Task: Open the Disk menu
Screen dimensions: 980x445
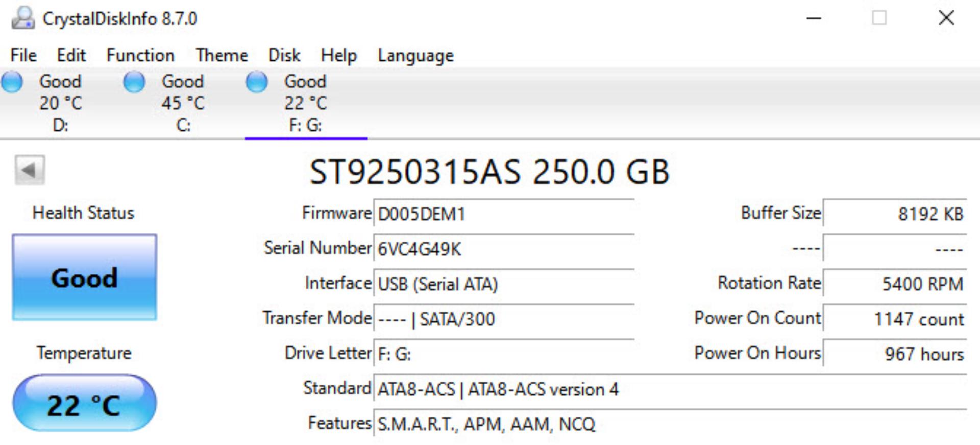Action: (x=284, y=55)
